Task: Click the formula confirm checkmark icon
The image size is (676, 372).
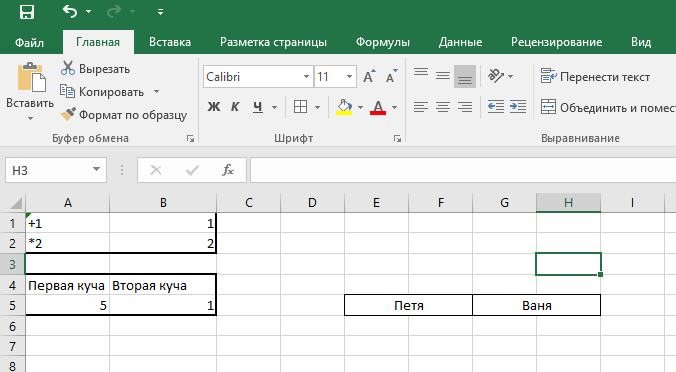Action: pos(192,170)
